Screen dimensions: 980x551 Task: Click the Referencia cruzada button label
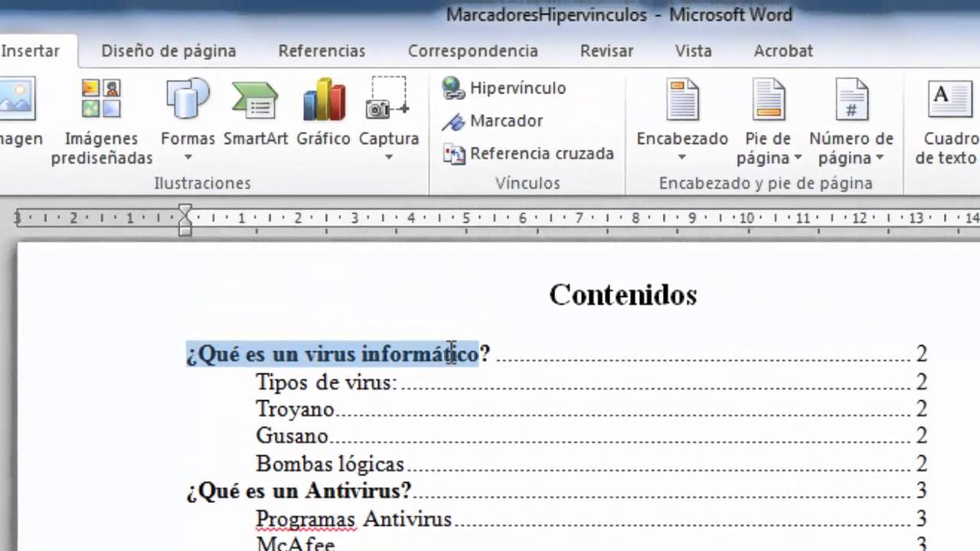point(542,154)
